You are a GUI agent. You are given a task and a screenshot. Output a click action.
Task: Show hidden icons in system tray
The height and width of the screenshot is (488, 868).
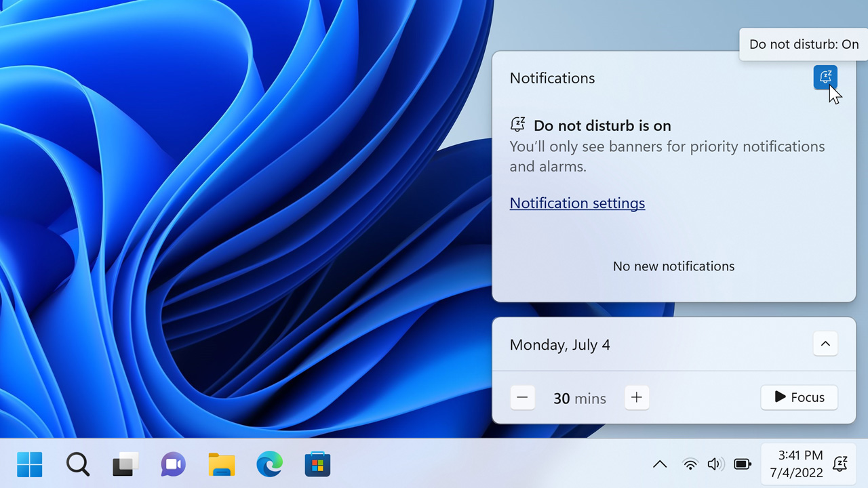[659, 464]
